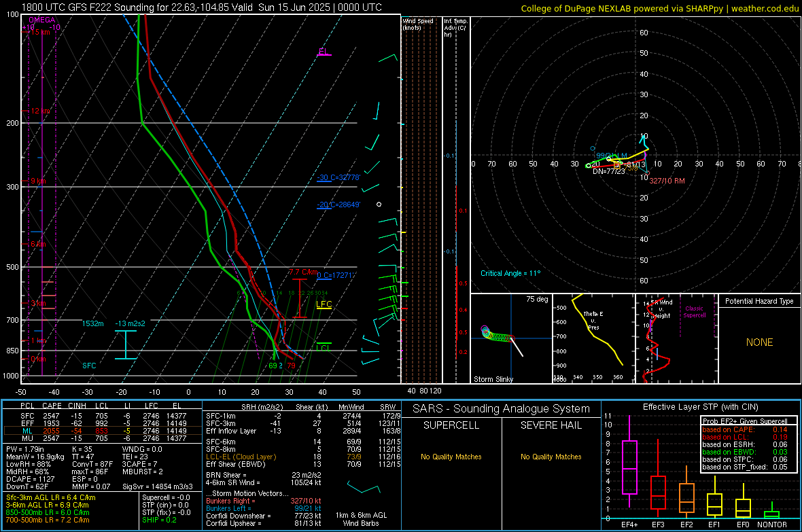Click Effective Layer STP (with CIN) title
This screenshot has width=802, height=532.
coord(700,407)
